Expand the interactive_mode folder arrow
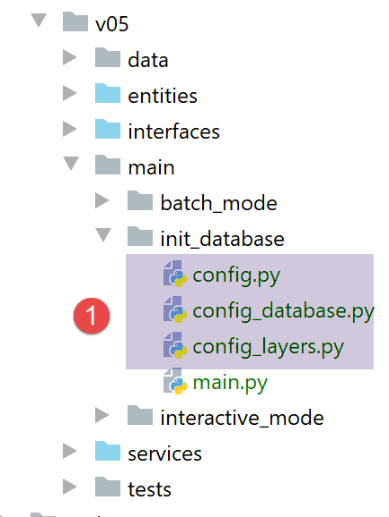This screenshot has width=389, height=517. (x=102, y=415)
